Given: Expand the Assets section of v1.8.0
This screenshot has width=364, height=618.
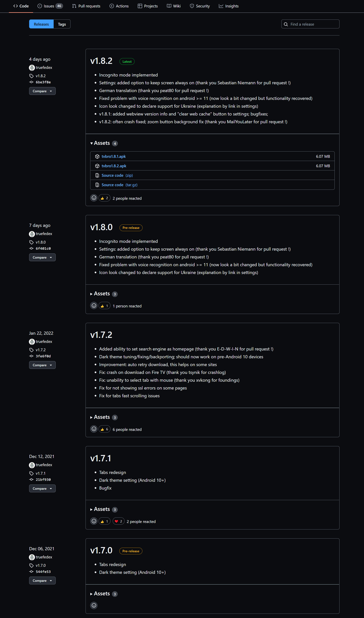Looking at the screenshot, I should click(102, 293).
